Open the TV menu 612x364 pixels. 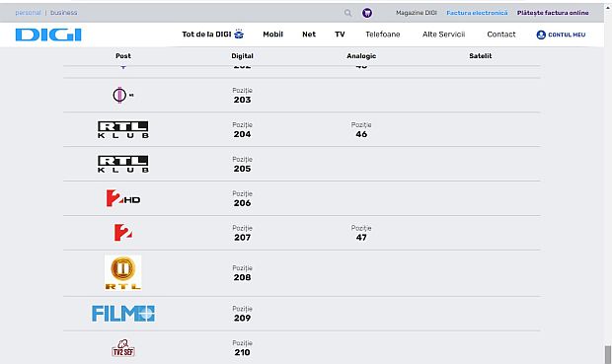click(x=340, y=35)
